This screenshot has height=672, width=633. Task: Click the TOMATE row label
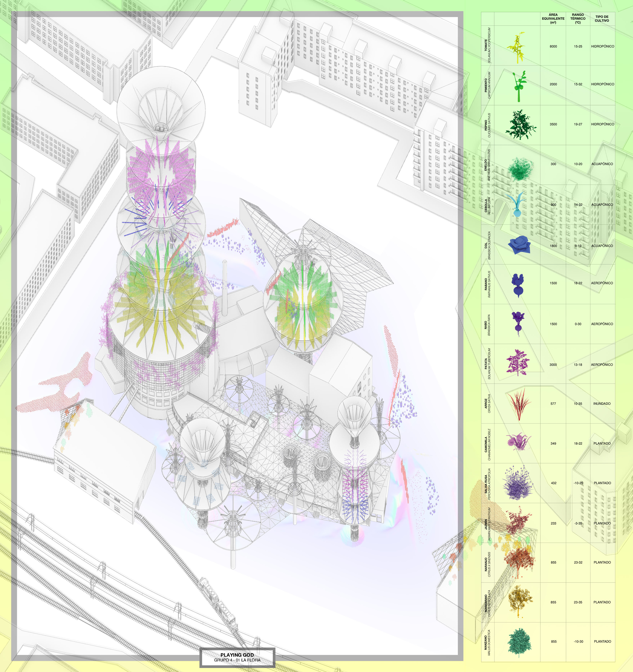486,45
